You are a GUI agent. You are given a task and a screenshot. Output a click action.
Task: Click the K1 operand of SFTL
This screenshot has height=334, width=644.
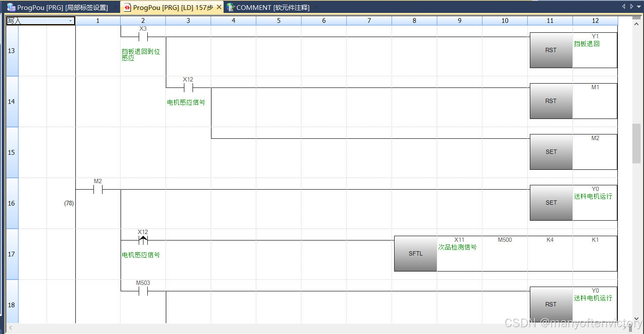click(595, 240)
